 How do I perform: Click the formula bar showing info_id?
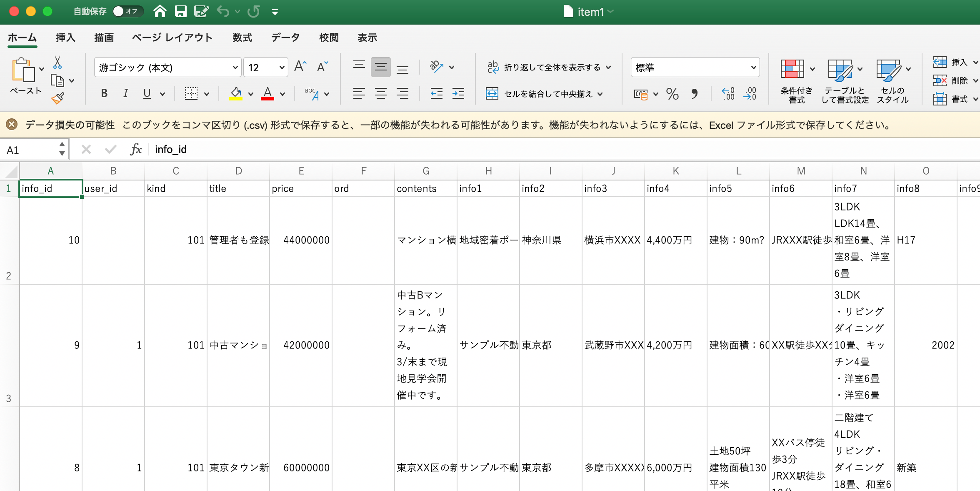tap(564, 149)
